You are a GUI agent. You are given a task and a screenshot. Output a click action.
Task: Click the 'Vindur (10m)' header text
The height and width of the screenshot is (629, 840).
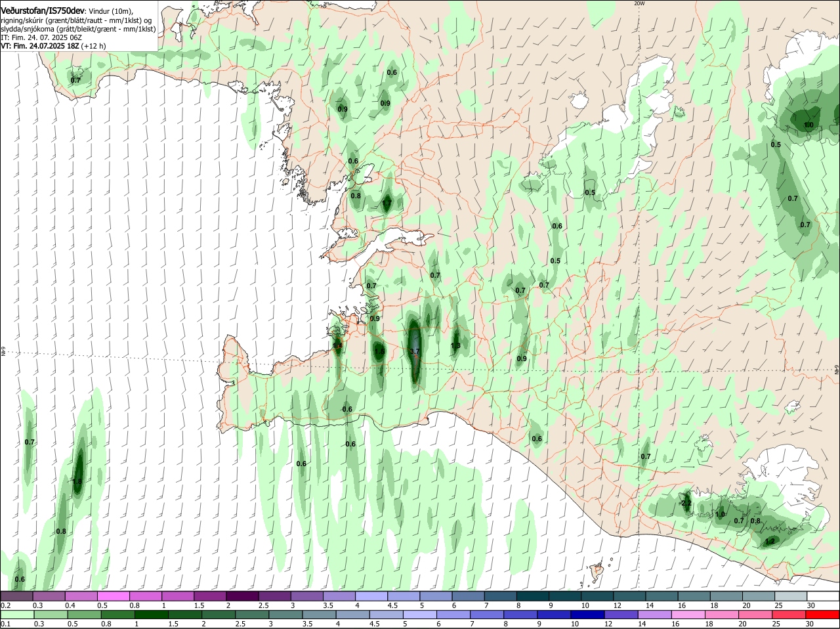[x=111, y=11]
